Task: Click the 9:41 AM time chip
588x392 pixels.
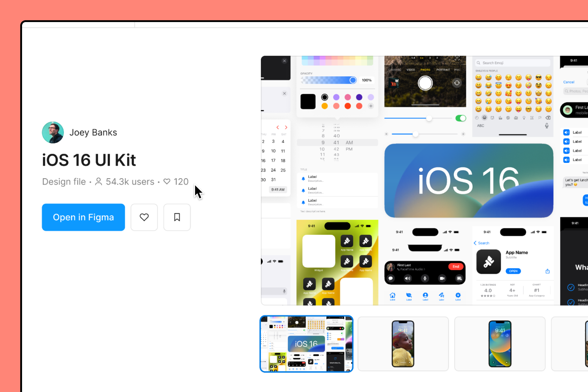Action: point(278,190)
